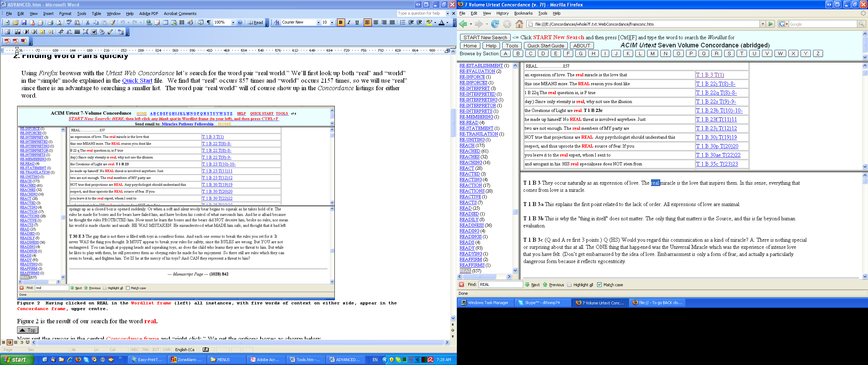Open the Font Color dropdown arrow
Viewport: 868px width, 365px height.
coord(447,22)
